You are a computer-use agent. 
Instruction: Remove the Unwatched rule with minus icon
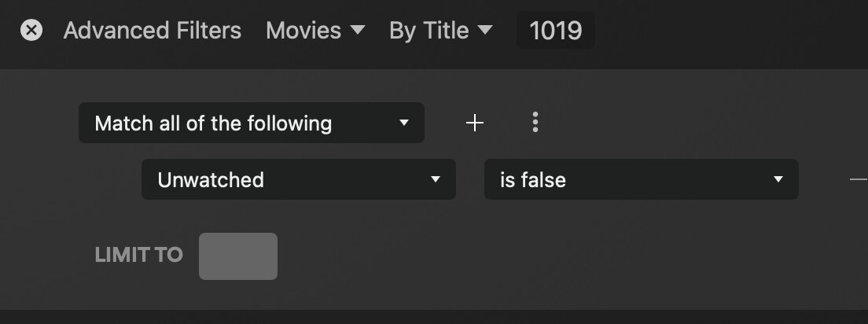click(x=859, y=179)
